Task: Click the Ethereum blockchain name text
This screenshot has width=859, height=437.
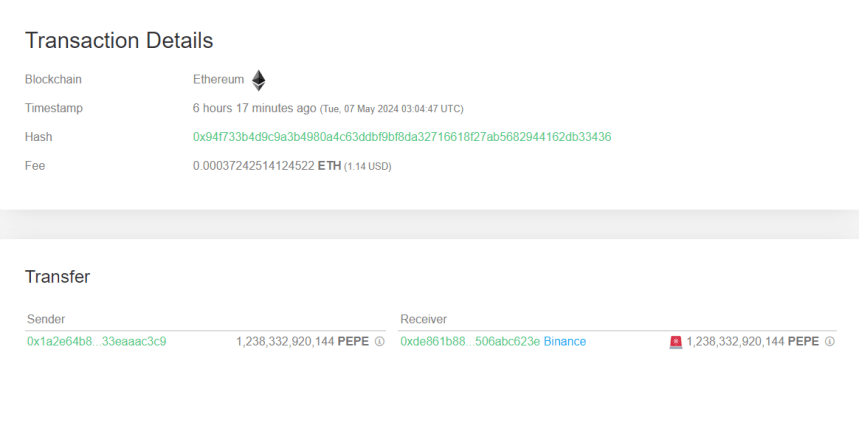Action: point(218,80)
